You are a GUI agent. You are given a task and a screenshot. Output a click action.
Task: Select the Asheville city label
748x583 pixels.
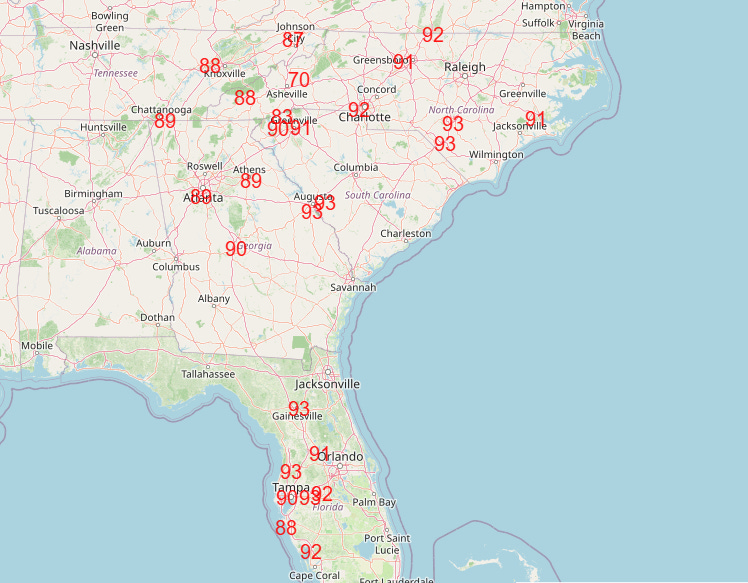point(287,94)
